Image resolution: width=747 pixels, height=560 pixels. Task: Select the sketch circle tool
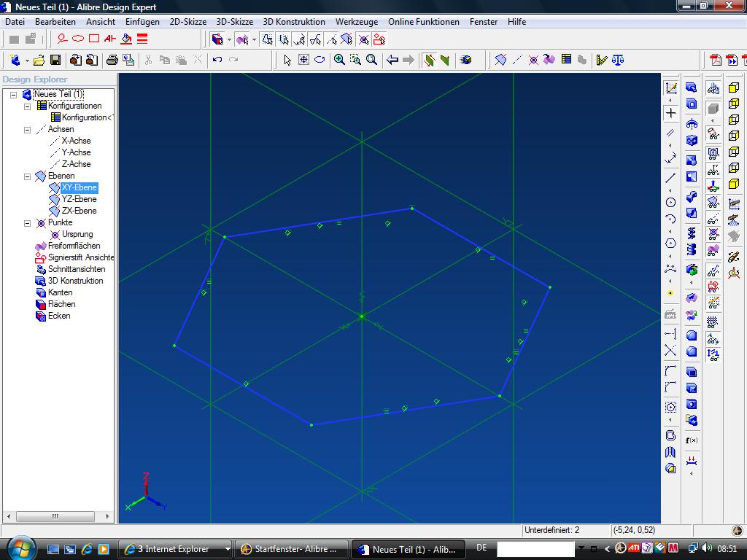[670, 203]
